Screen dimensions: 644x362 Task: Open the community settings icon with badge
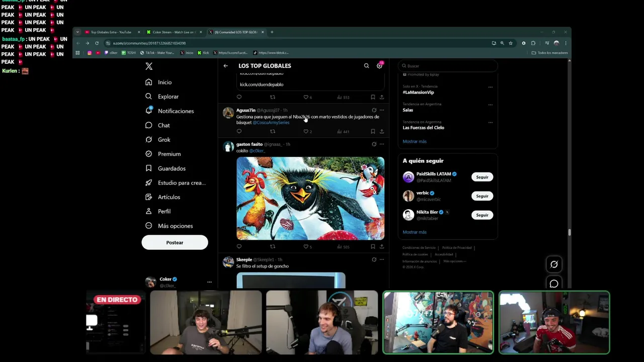tap(379, 66)
